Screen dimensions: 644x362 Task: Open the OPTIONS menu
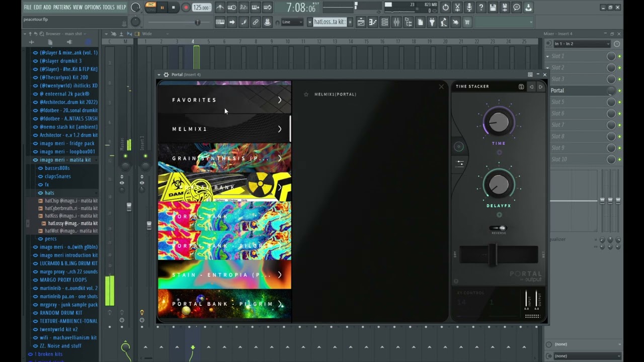[x=93, y=8]
